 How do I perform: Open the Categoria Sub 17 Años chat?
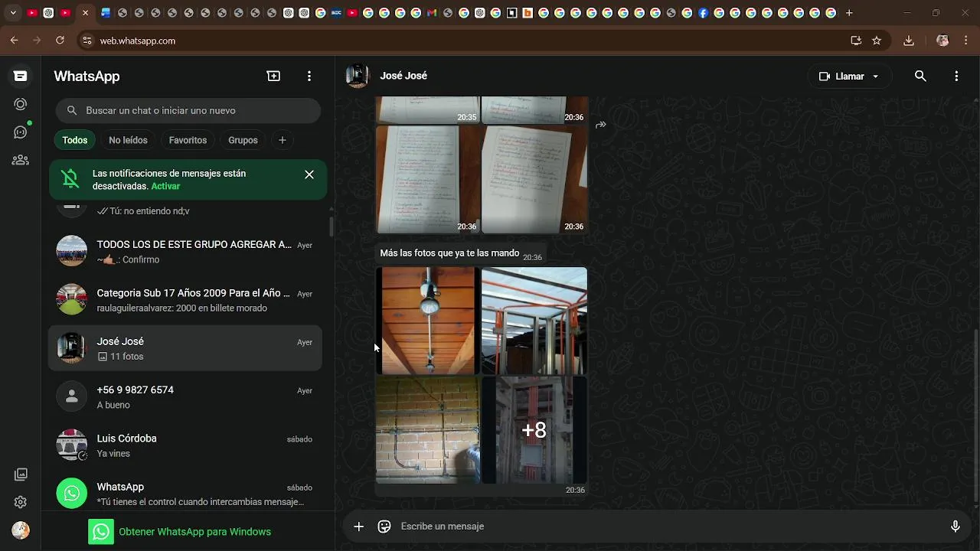tap(185, 300)
